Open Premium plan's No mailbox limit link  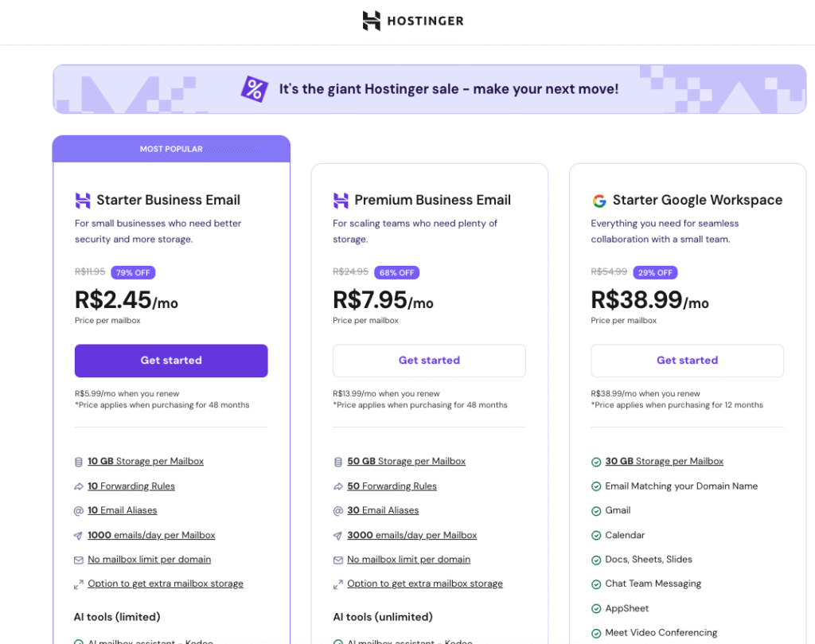408,560
